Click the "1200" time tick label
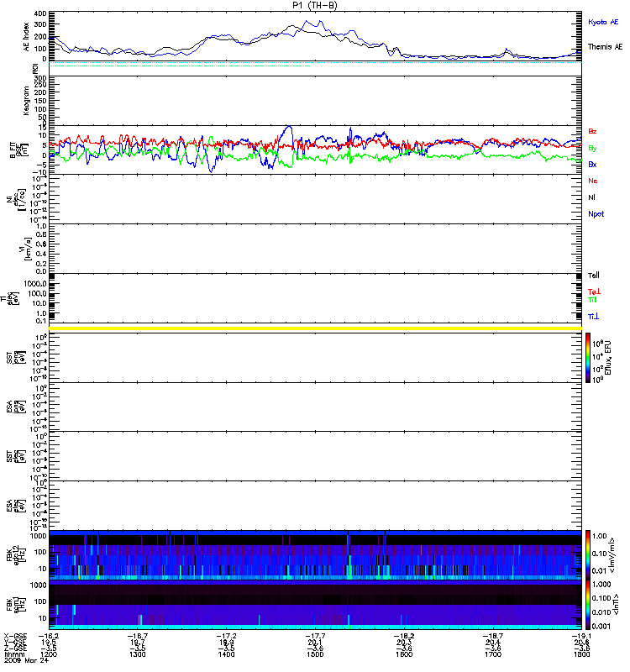The image size is (630, 672). pyautogui.click(x=49, y=654)
